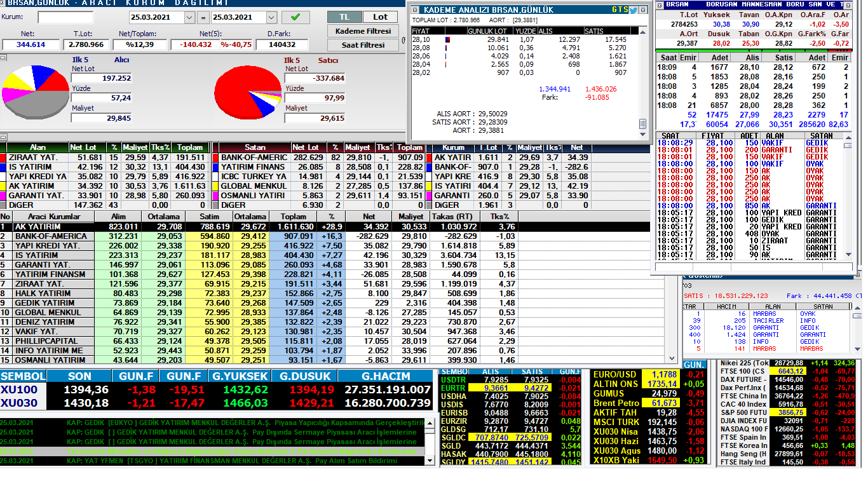Viewport: 868px width, 488px height.
Task: Sort by Satan column header
Action: coord(255,147)
